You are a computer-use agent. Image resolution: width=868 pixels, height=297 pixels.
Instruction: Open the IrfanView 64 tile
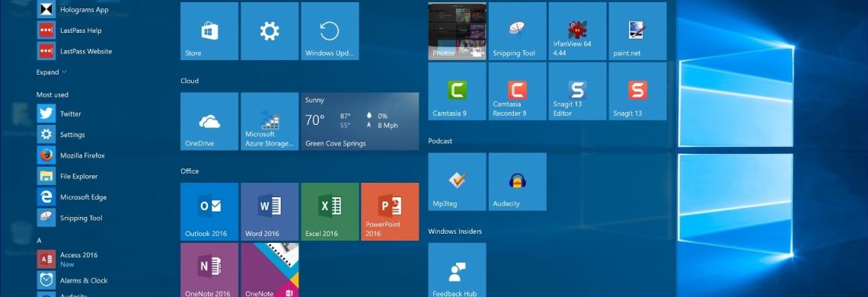[x=577, y=31]
